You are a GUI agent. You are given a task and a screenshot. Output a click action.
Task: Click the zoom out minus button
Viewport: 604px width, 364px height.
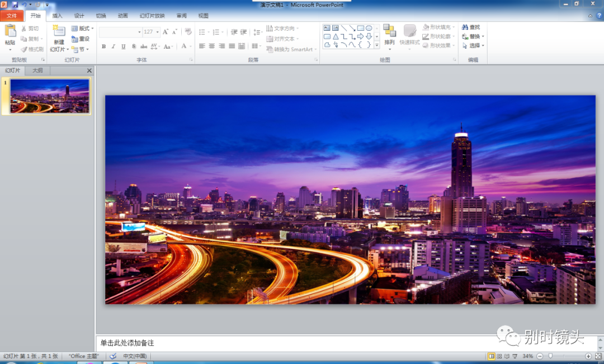click(540, 356)
